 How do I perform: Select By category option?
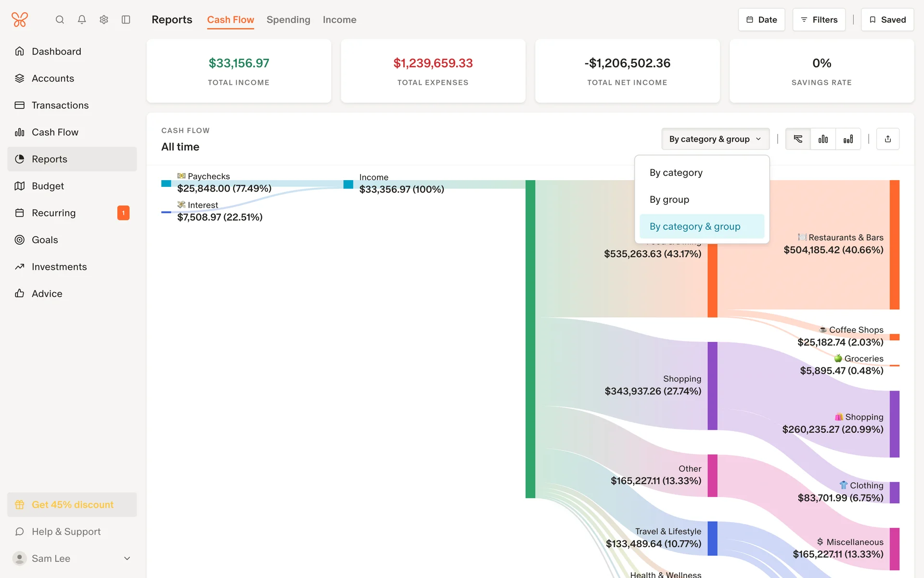click(676, 173)
